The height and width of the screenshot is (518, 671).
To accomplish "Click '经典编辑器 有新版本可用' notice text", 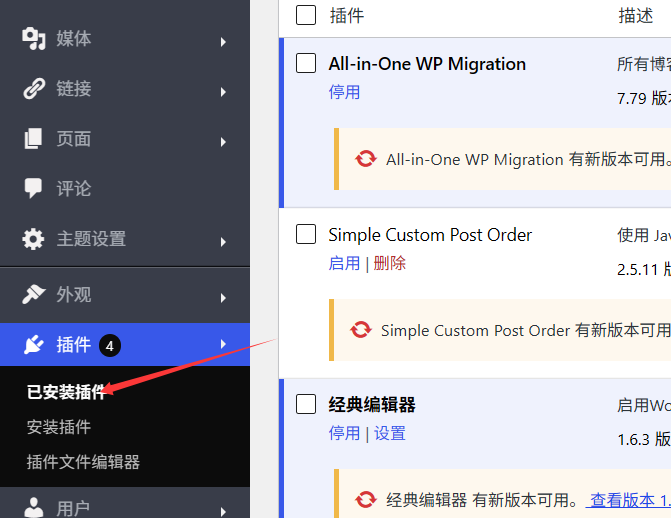I will tap(482, 500).
